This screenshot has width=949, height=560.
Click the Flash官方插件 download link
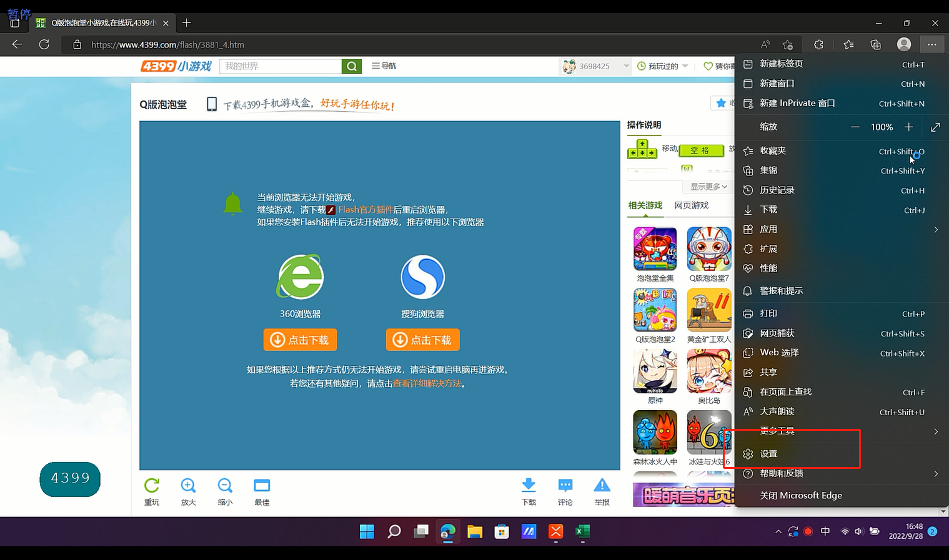(x=366, y=210)
